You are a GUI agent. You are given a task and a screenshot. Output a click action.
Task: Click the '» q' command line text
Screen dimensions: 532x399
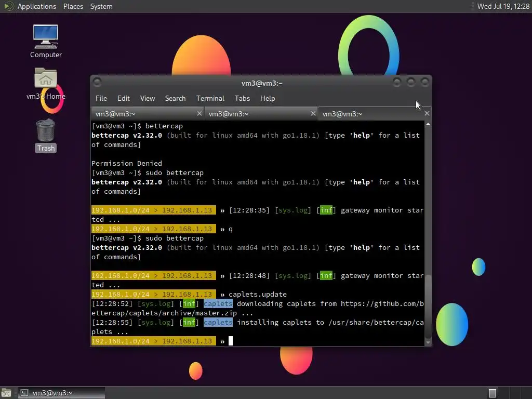(x=227, y=229)
